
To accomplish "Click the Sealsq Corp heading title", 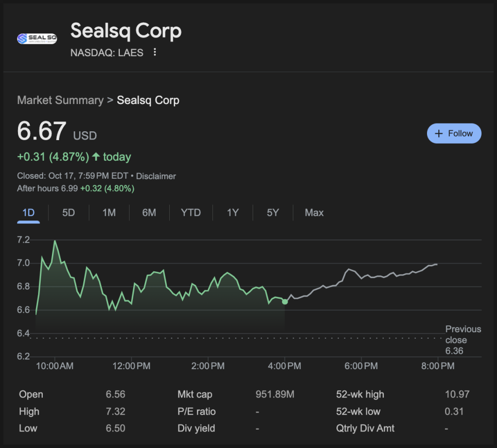I will (126, 31).
